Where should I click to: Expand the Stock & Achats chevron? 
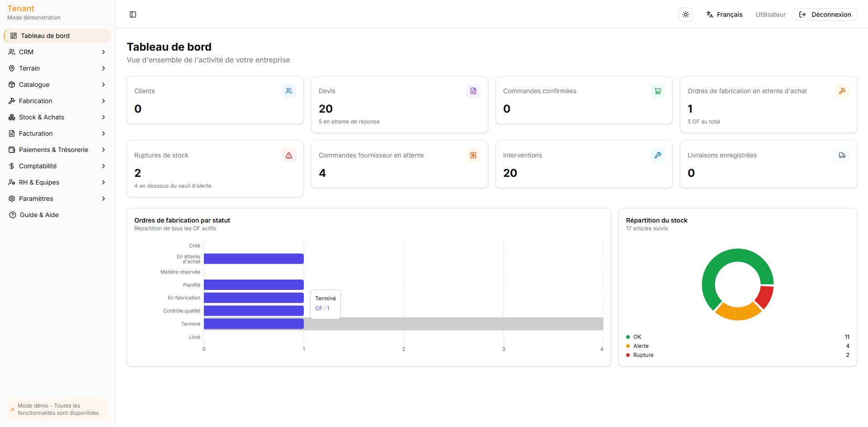[104, 117]
